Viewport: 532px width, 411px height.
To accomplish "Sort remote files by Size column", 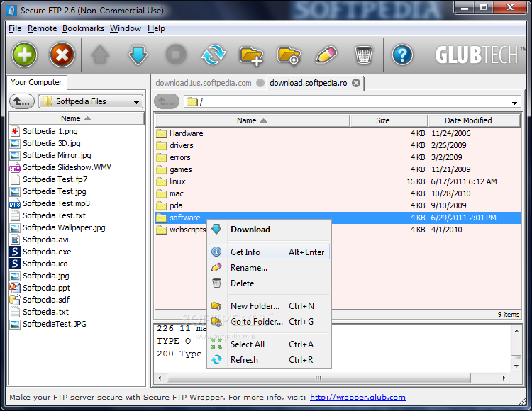I will 389,120.
